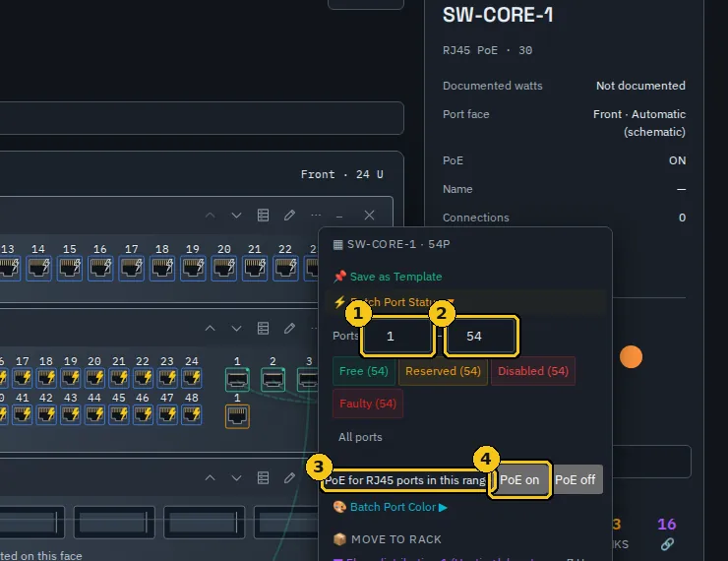Click PoE ON value in details
The height and width of the screenshot is (561, 728).
(678, 160)
